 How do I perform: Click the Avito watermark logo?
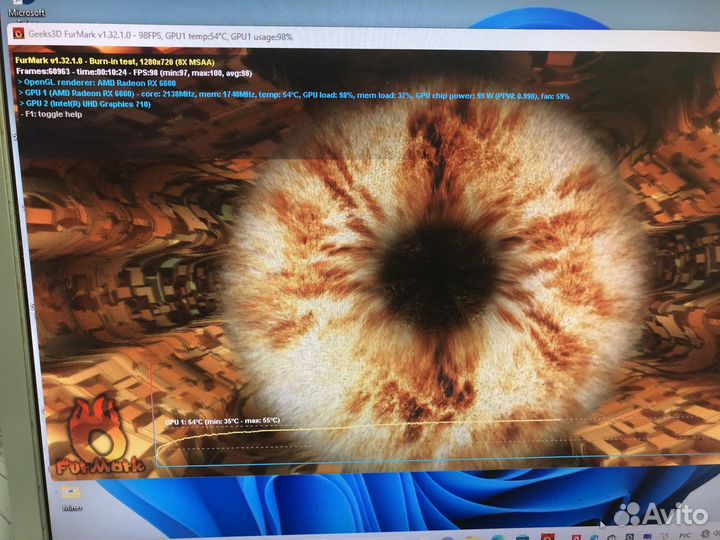660,513
